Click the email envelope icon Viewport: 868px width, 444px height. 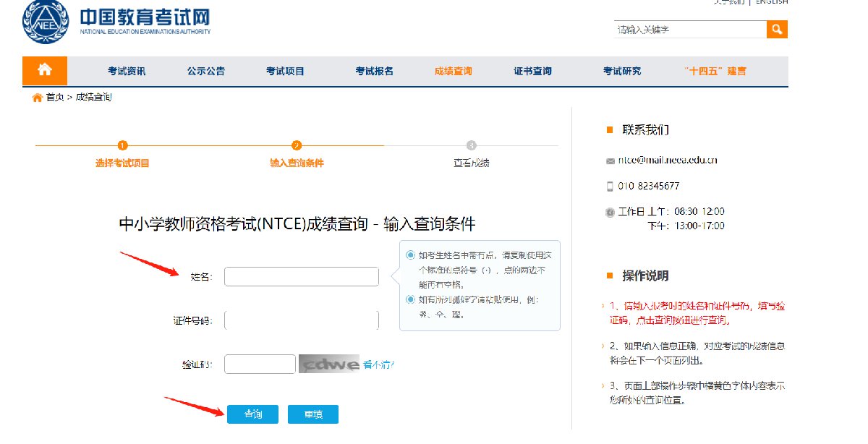(610, 161)
